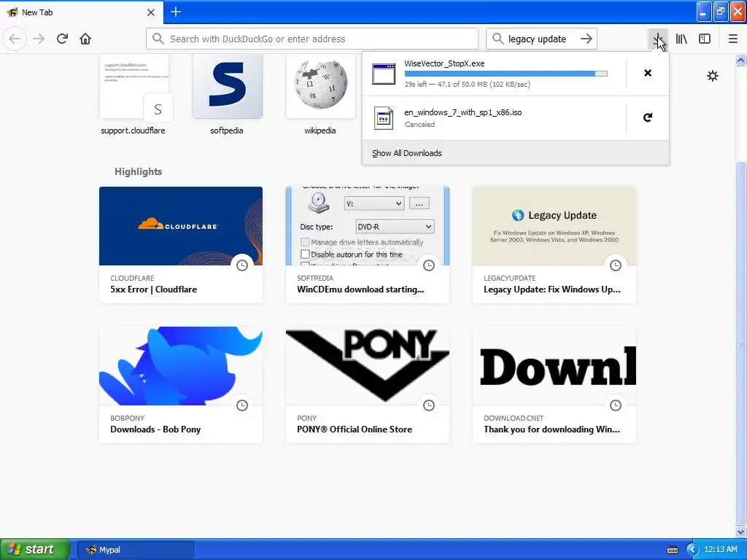This screenshot has width=747, height=560.
Task: Click the taskbar clock showing 12:13 AM
Action: pos(720,550)
